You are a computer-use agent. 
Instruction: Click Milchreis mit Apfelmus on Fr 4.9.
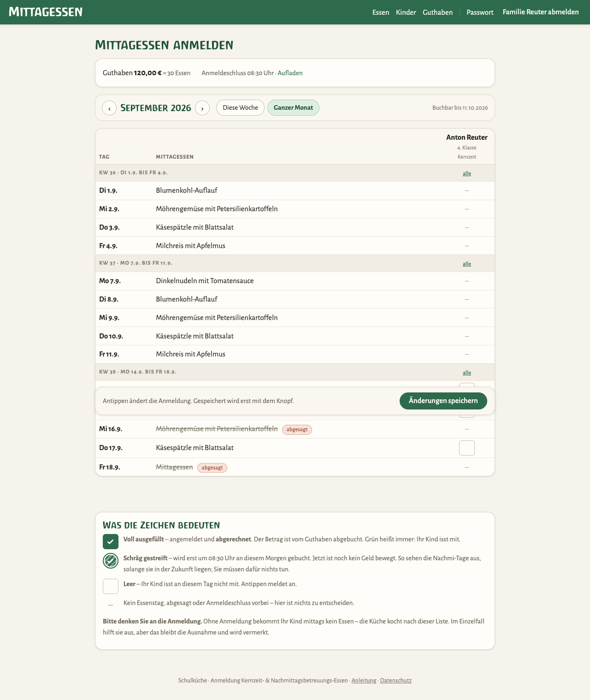191,246
